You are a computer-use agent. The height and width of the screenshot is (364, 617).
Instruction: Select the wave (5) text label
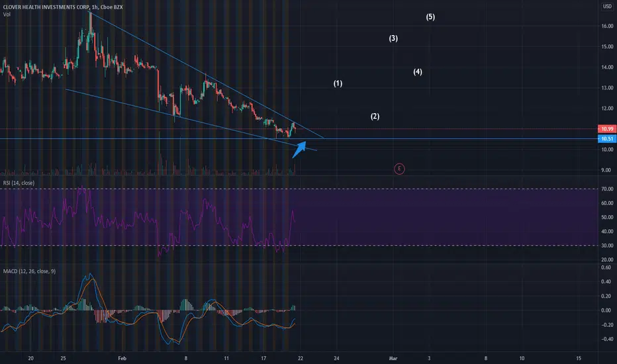[x=430, y=17]
